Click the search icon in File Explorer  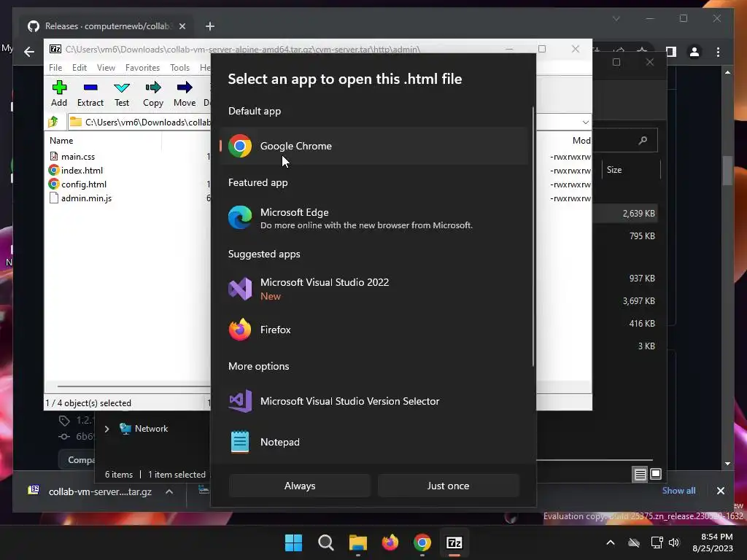pos(643,140)
